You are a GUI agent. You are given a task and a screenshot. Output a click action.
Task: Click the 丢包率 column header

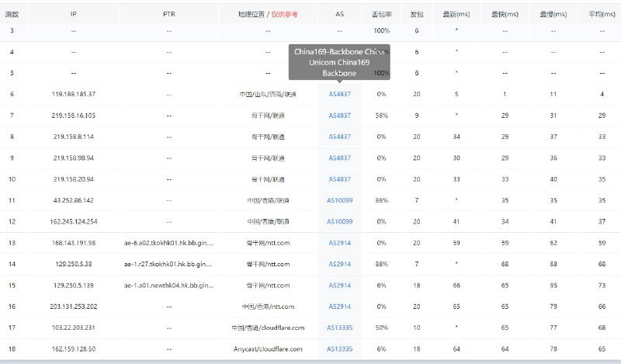click(381, 14)
